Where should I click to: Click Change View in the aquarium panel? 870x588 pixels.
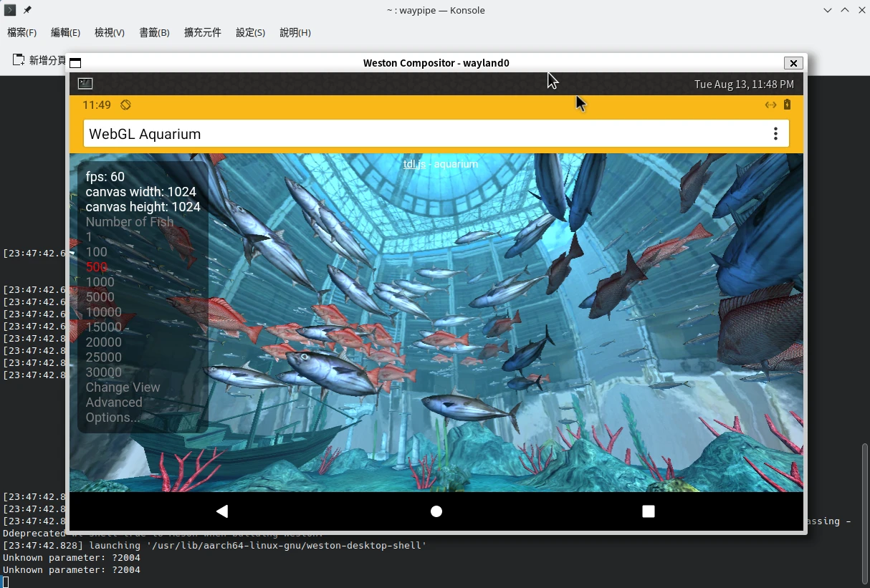coord(123,387)
